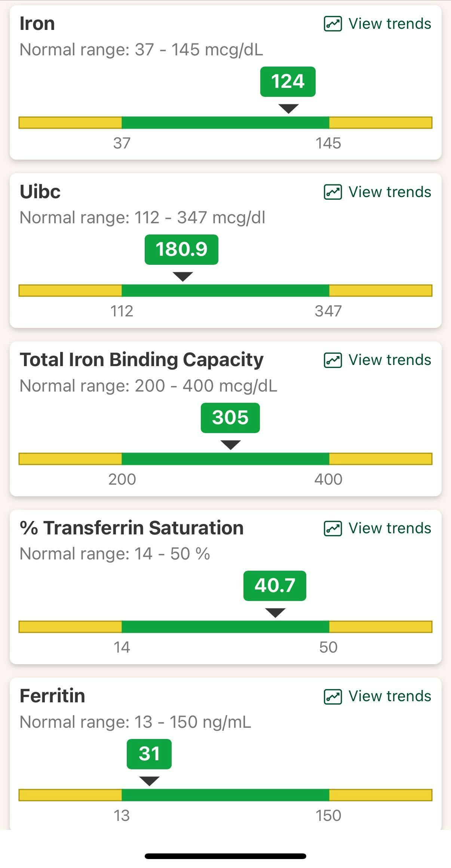Open View trends link for Iron
This screenshot has height=868, width=451.
point(390,24)
